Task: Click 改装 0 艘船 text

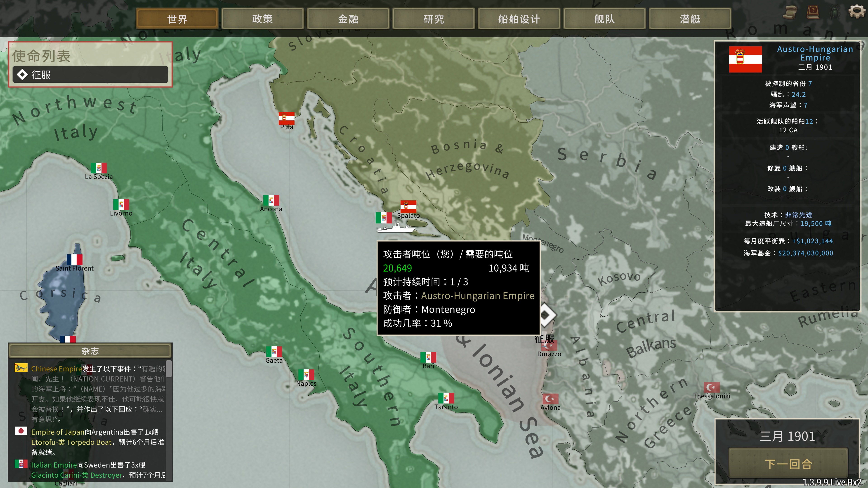Action: click(788, 189)
